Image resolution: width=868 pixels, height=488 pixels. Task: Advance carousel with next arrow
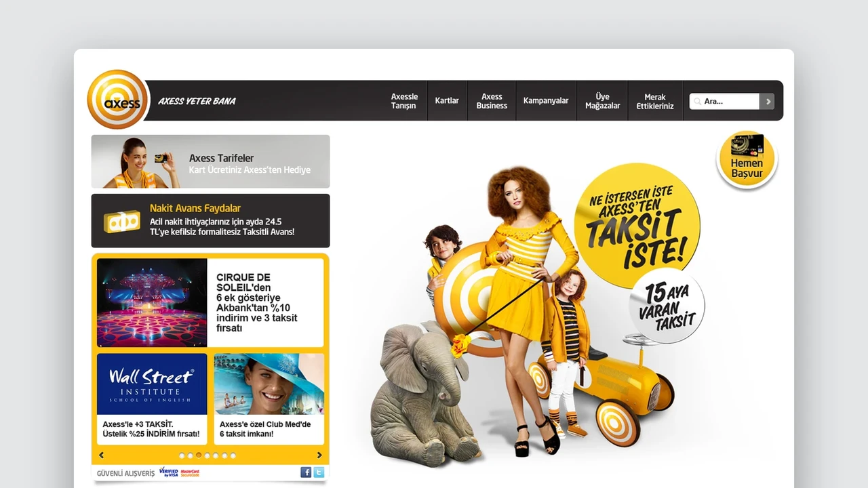tap(319, 455)
